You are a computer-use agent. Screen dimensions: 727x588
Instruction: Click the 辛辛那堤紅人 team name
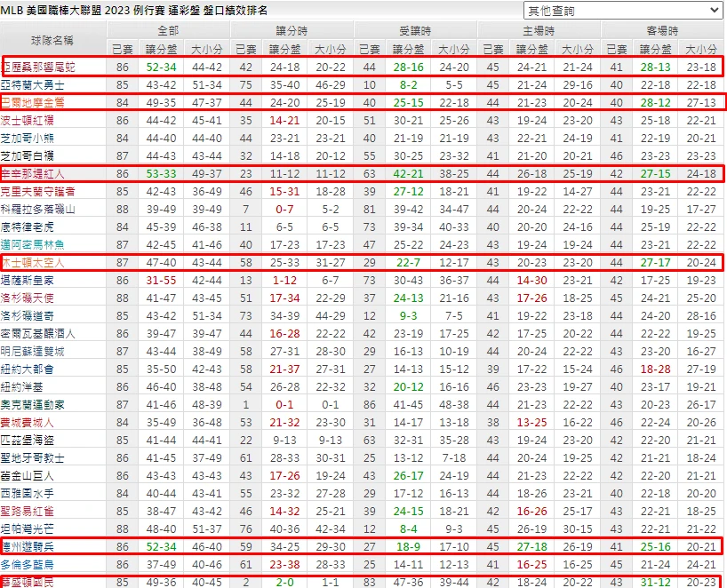[x=33, y=174]
